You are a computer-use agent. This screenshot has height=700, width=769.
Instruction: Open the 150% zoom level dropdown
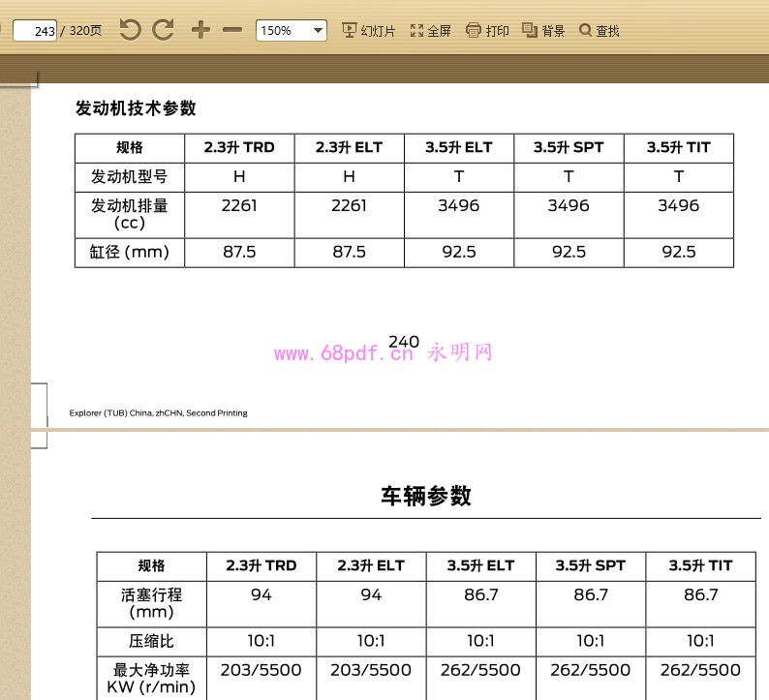(292, 30)
